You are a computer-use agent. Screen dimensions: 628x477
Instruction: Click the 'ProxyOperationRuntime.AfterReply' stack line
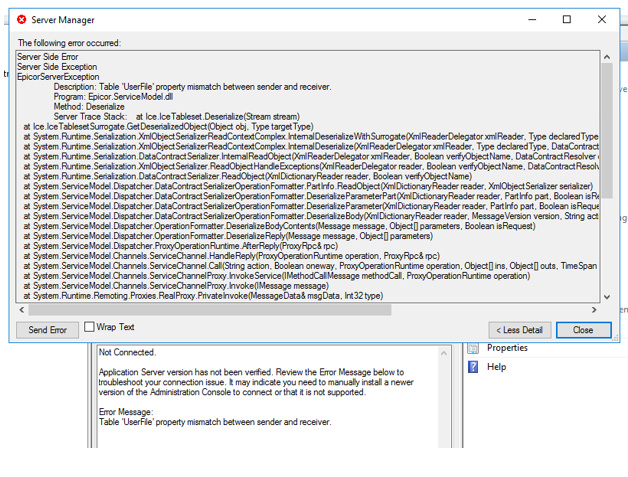click(x=181, y=246)
